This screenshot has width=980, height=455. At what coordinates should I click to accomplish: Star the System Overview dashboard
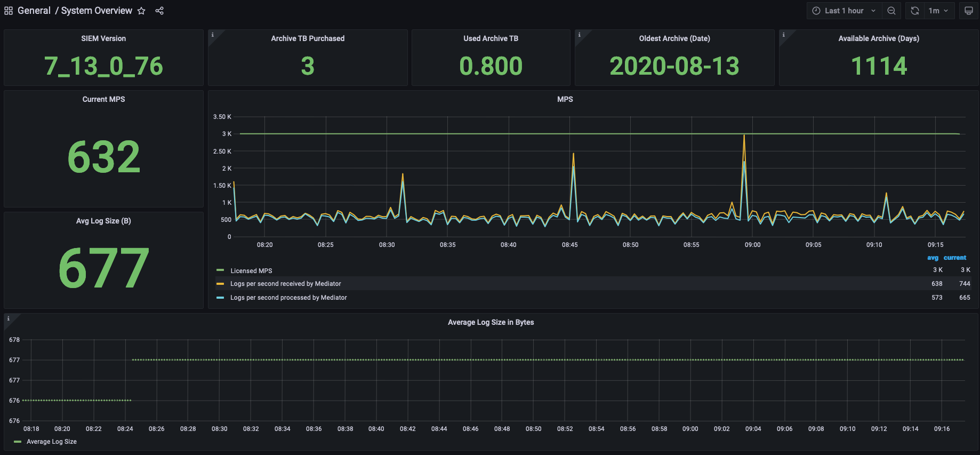(141, 11)
